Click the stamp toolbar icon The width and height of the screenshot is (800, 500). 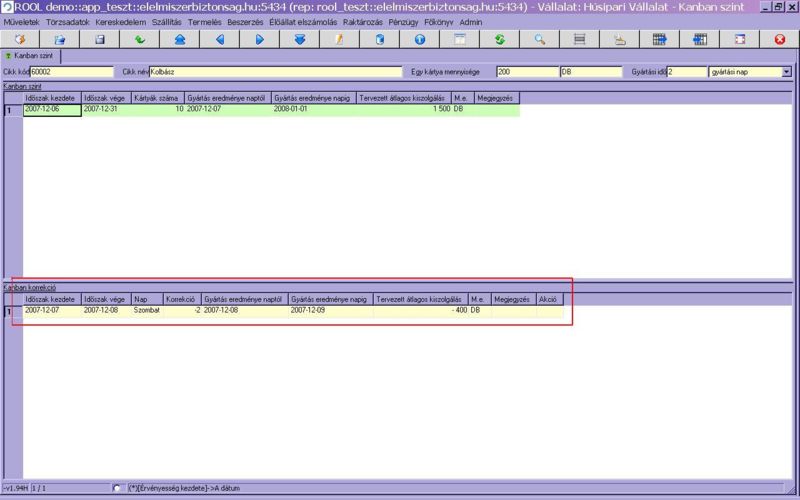click(620, 39)
